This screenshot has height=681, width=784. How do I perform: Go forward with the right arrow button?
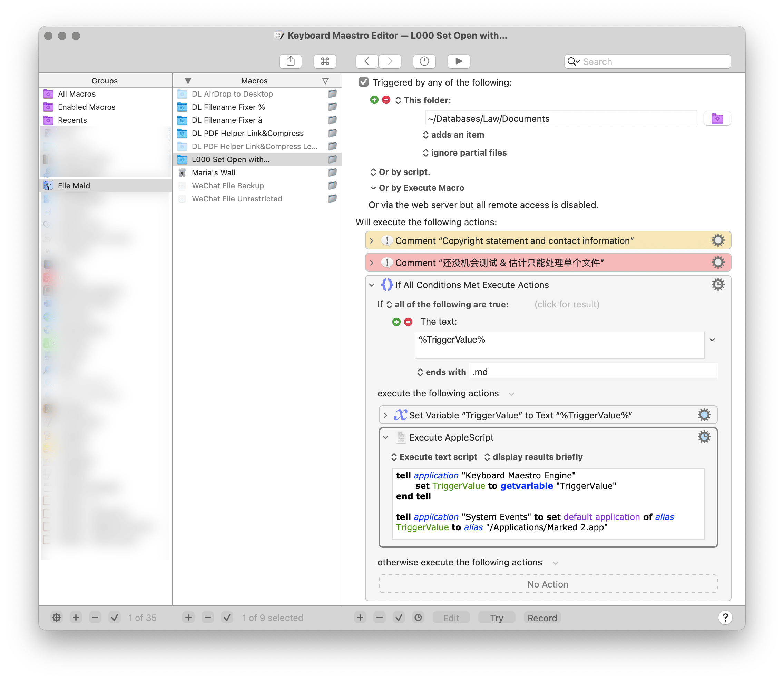[390, 61]
